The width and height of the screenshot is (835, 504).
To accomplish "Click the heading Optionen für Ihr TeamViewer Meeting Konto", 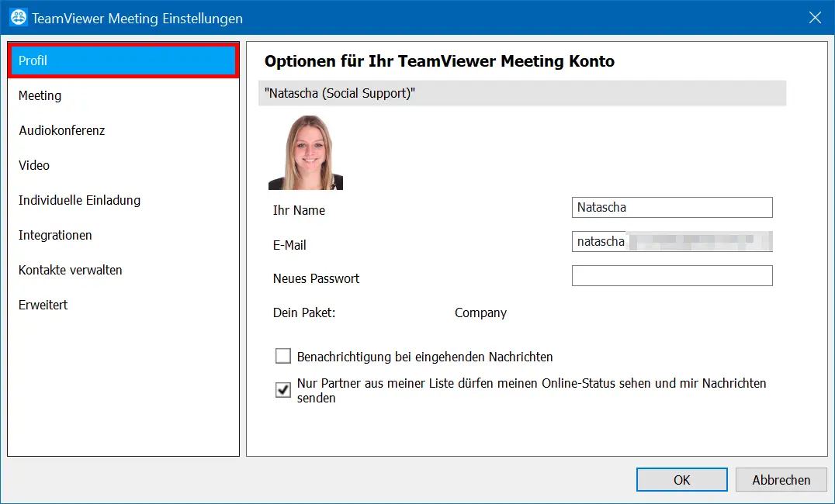I will pos(439,61).
